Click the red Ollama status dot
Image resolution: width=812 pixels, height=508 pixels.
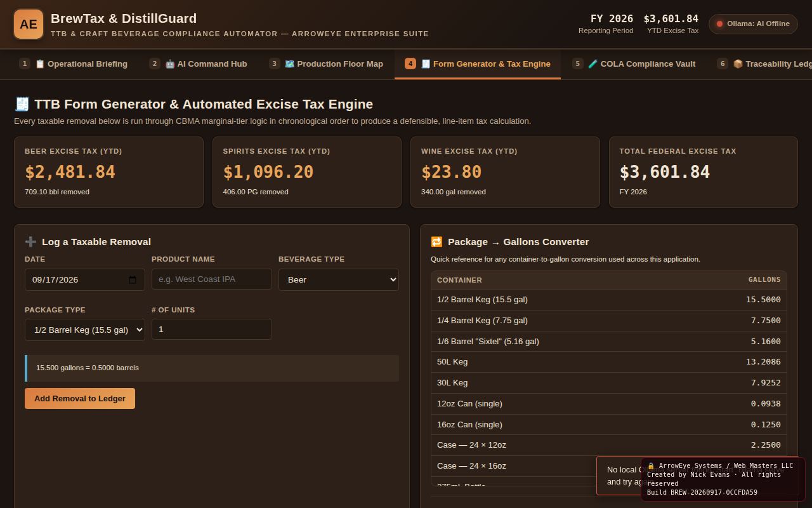tap(719, 24)
